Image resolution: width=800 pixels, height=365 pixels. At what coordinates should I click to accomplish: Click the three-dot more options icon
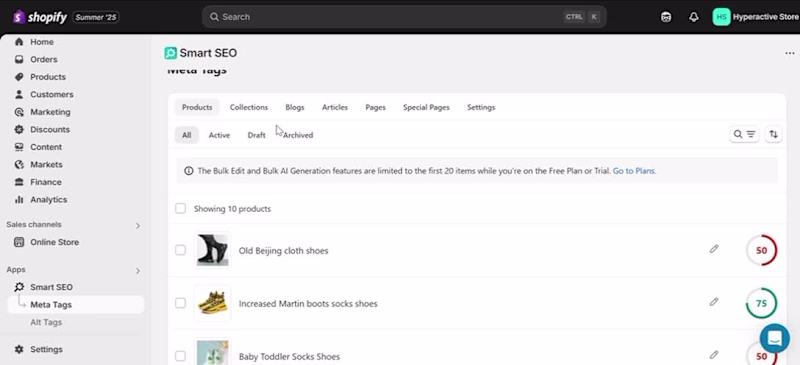click(x=789, y=53)
